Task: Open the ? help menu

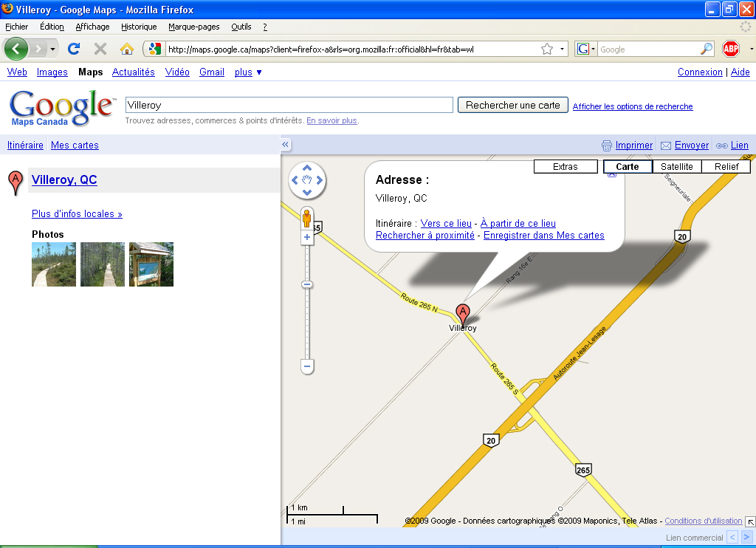Action: pos(265,27)
